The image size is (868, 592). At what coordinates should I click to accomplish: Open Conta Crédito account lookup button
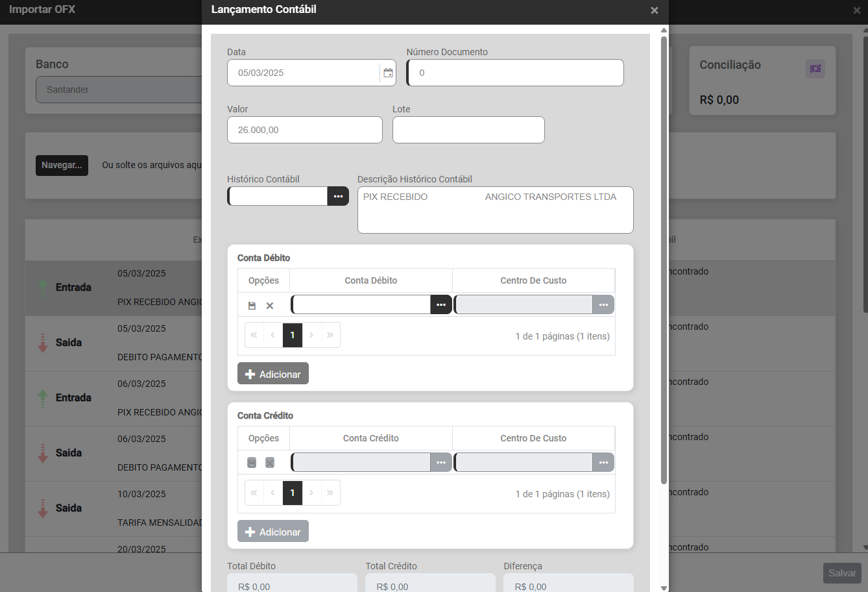(441, 462)
